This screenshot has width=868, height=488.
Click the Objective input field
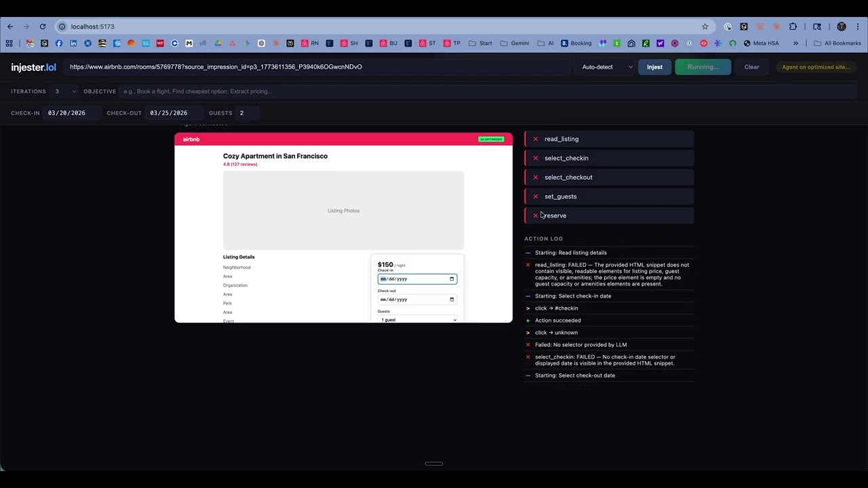coord(488,91)
